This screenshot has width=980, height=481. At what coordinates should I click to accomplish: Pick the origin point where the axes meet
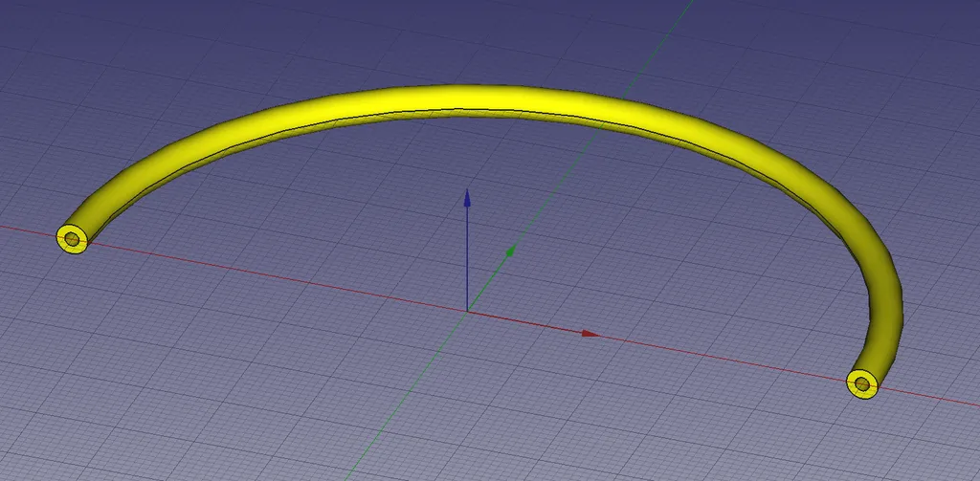pos(467,312)
